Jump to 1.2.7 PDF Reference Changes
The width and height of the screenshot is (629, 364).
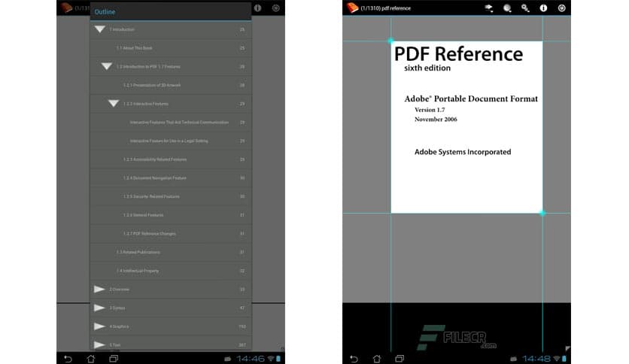coord(149,234)
